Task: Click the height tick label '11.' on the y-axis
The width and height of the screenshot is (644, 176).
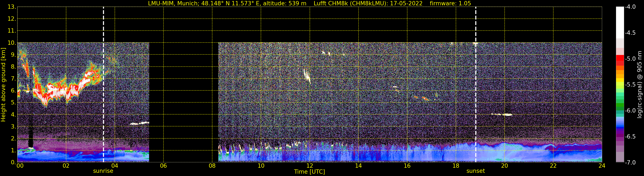Action: tap(12, 31)
